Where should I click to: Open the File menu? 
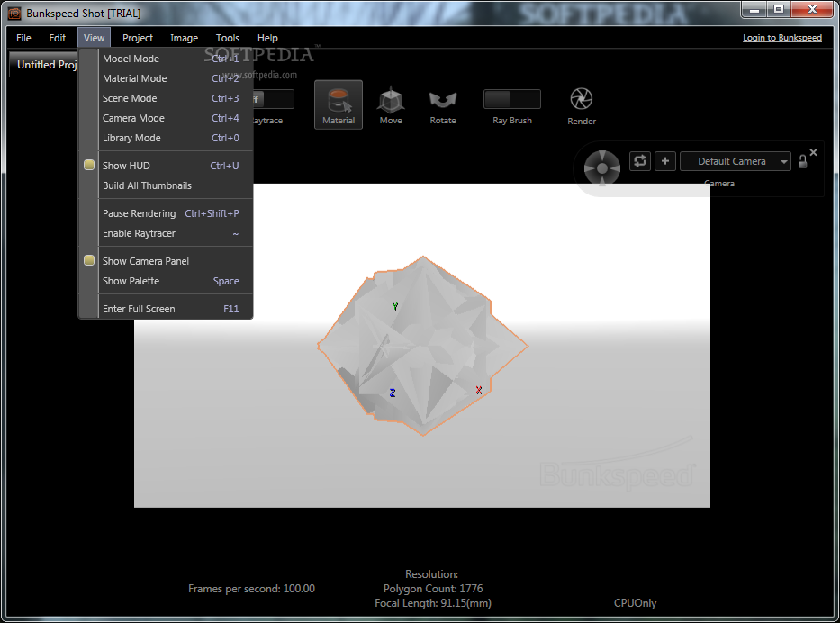pos(23,38)
